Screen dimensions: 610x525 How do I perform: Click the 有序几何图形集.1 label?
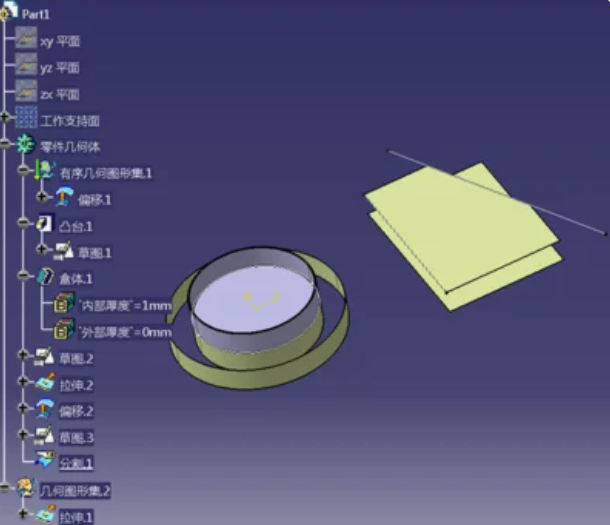click(x=106, y=173)
